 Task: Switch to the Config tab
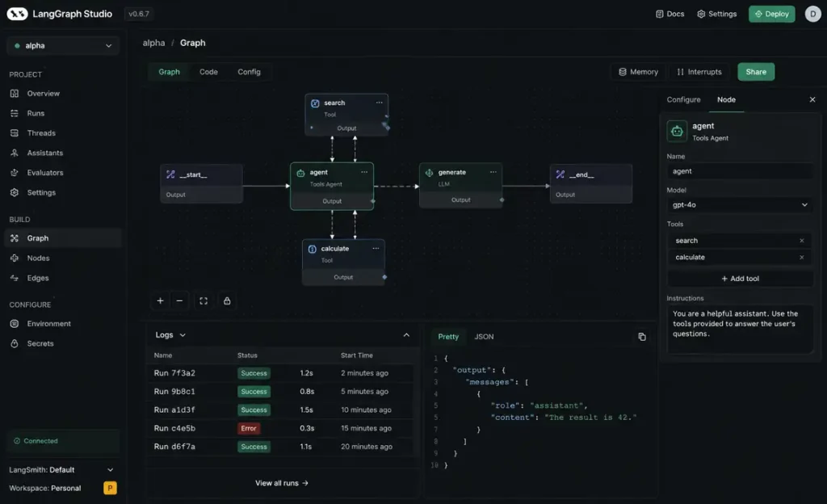tap(249, 72)
